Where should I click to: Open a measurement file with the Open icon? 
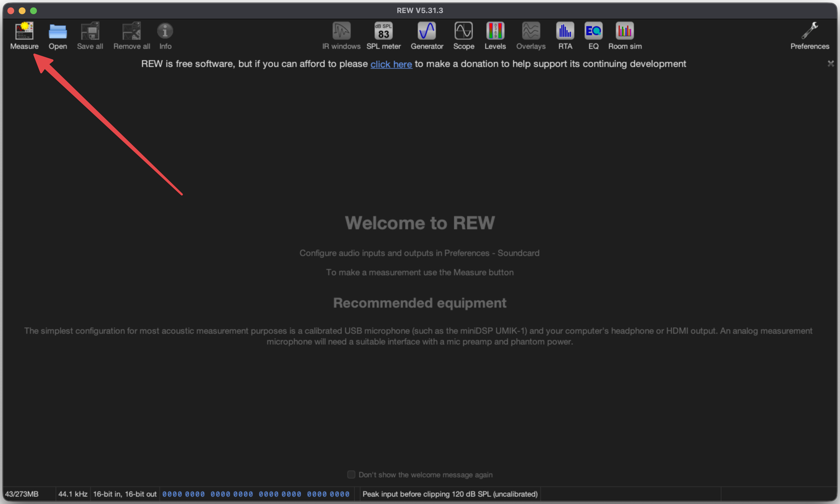[x=58, y=36]
